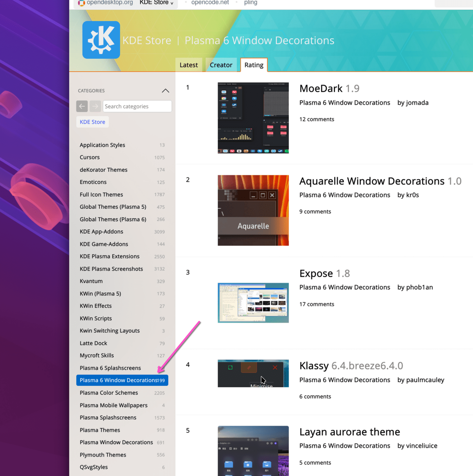Screen dimensions: 473x476
Task: Select the Cursors category
Action: 90,157
